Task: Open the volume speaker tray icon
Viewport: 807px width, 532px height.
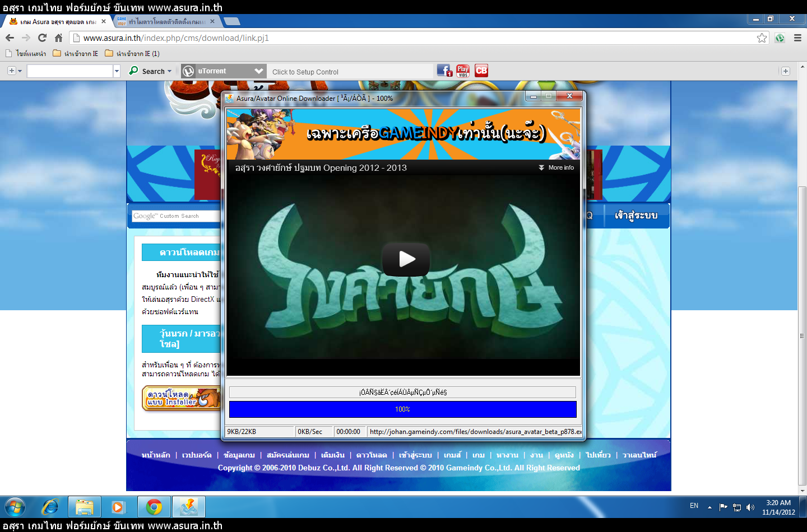Action: [x=750, y=507]
